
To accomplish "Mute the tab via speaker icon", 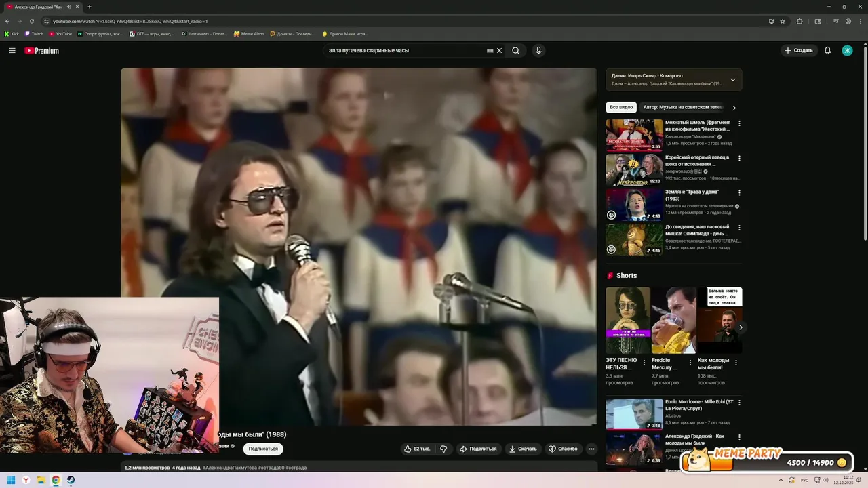I will click(x=68, y=7).
